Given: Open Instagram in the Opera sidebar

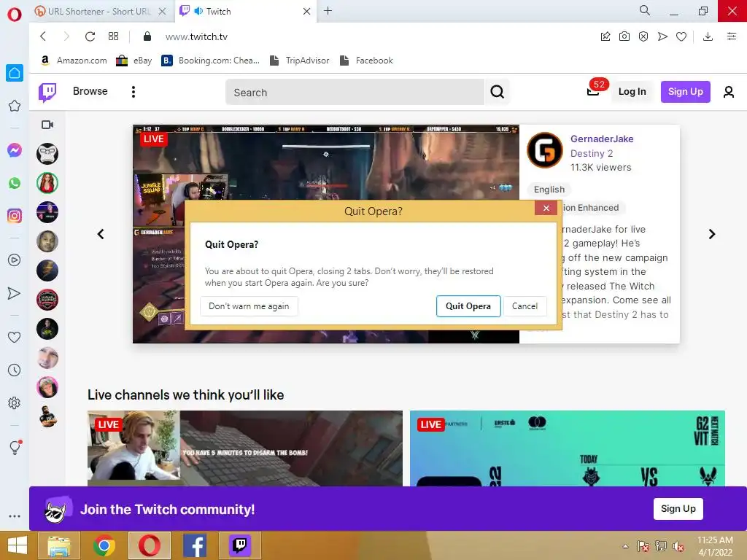Looking at the screenshot, I should tap(15, 216).
